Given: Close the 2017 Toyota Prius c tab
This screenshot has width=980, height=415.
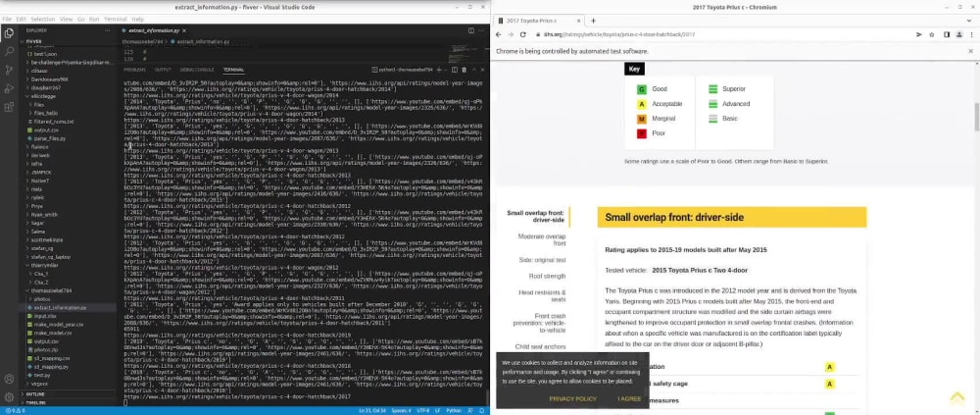Looking at the screenshot, I should 580,21.
